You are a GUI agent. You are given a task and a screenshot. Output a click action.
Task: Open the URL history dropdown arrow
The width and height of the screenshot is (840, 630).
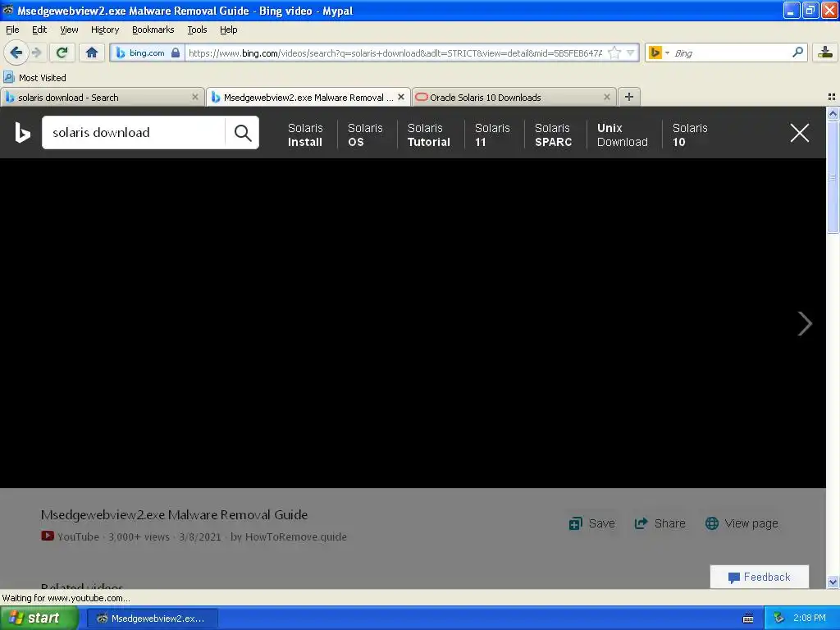pos(631,52)
